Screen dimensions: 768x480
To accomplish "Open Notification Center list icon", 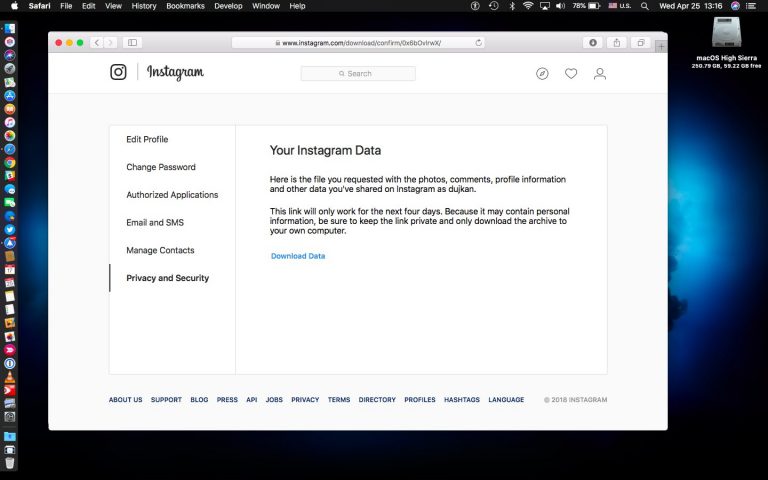I will (x=751, y=6).
